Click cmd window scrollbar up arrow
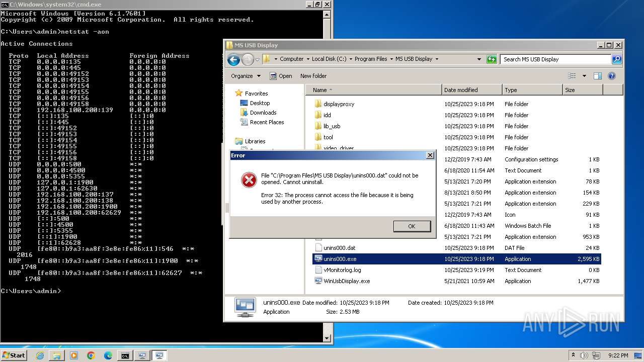This screenshot has width=644, height=362. tap(327, 14)
